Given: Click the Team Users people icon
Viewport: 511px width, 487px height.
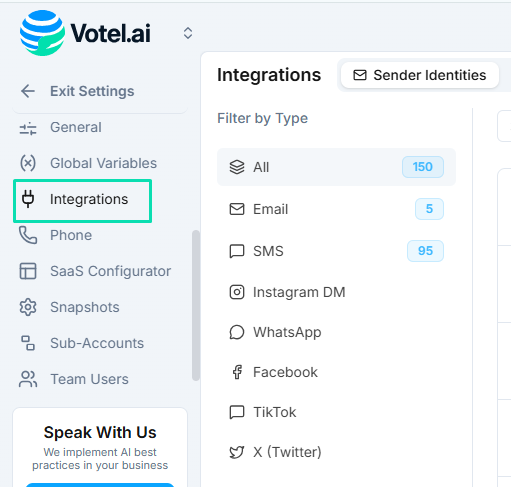Looking at the screenshot, I should [x=28, y=379].
